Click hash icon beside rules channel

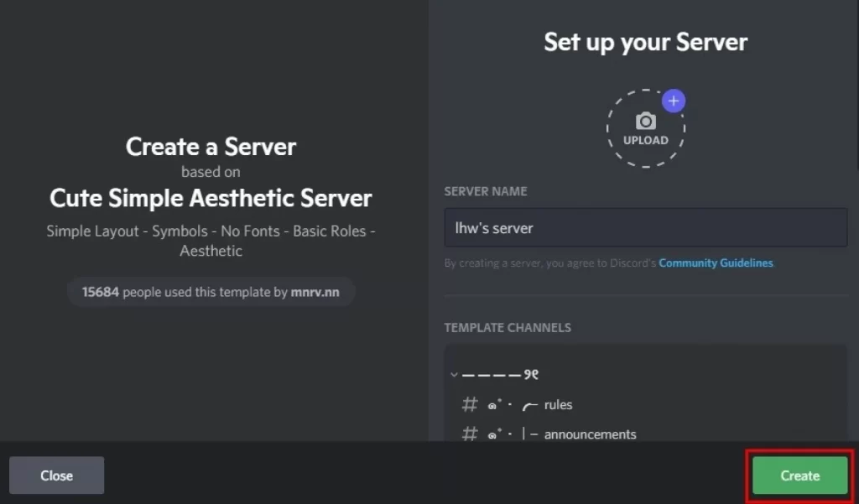click(470, 405)
